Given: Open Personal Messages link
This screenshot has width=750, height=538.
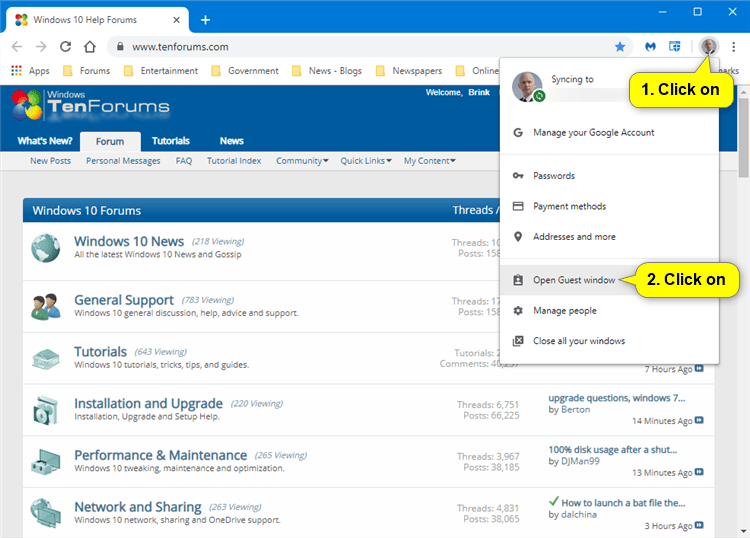Looking at the screenshot, I should [x=123, y=161].
